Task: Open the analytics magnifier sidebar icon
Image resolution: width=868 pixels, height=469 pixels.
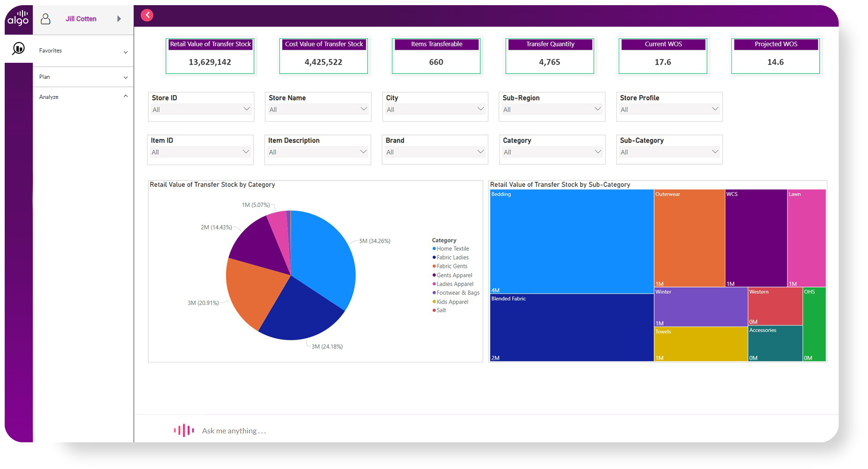Action: point(18,48)
